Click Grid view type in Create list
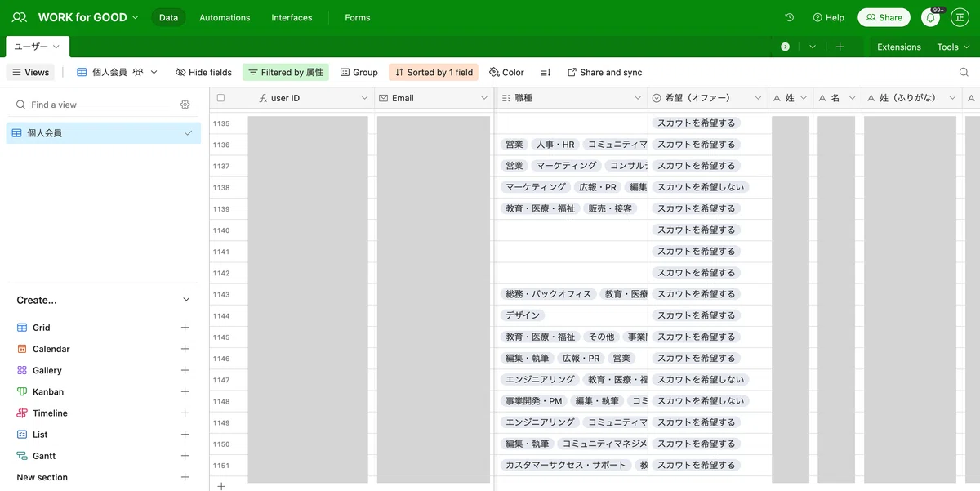The image size is (980, 491). click(x=41, y=328)
